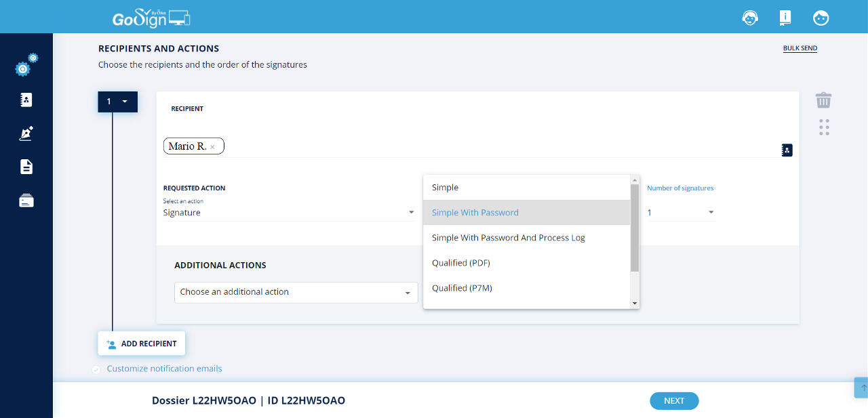868x418 pixels.
Task: Open the contacts address book in sidebar
Action: click(26, 100)
